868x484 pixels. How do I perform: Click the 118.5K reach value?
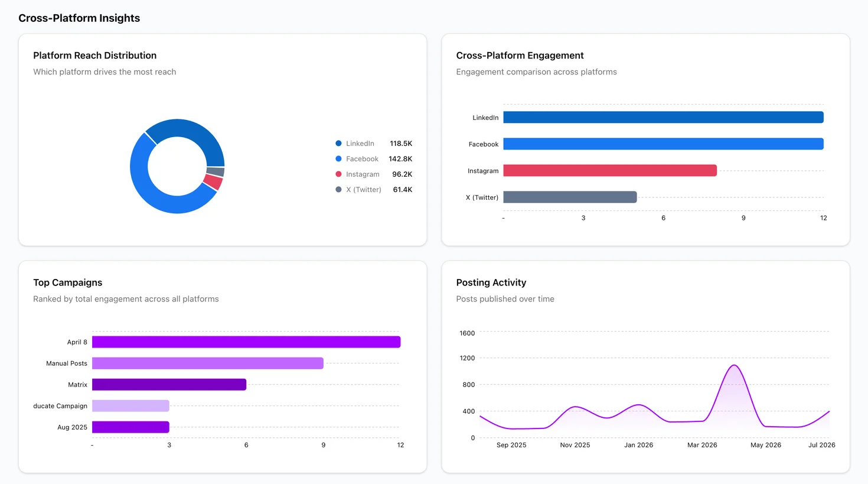tap(401, 144)
